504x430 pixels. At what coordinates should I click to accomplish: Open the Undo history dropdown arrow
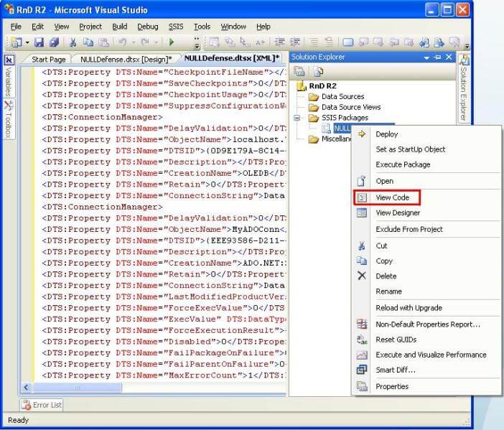(134, 42)
